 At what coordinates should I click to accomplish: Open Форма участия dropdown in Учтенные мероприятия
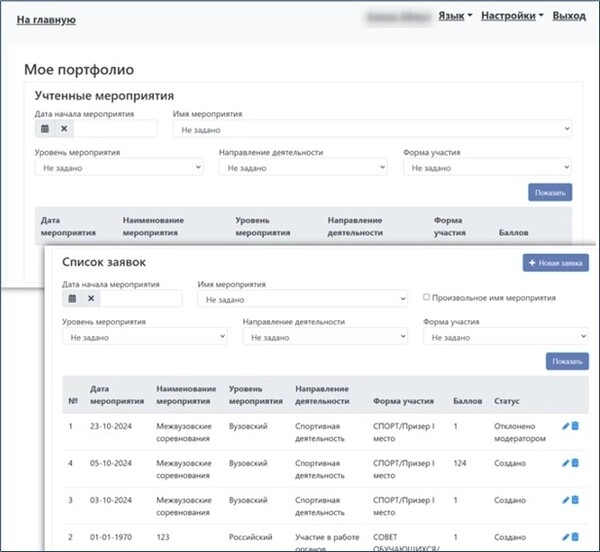[486, 168]
